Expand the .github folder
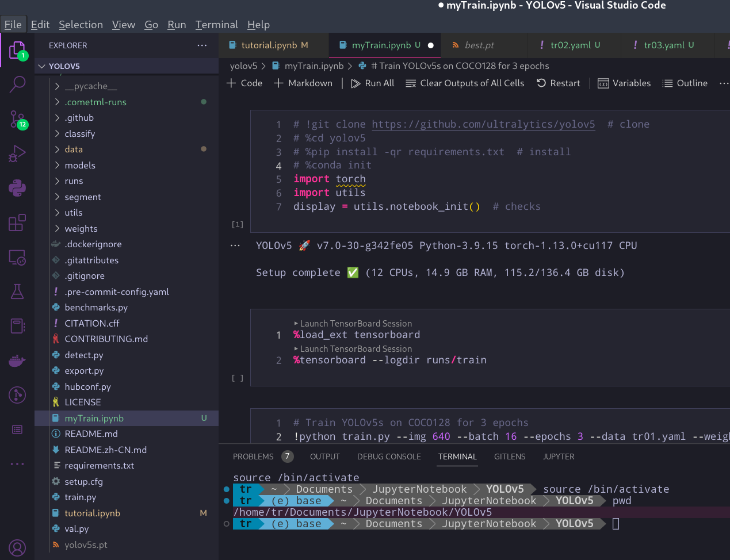Image resolution: width=730 pixels, height=560 pixels. point(127,118)
